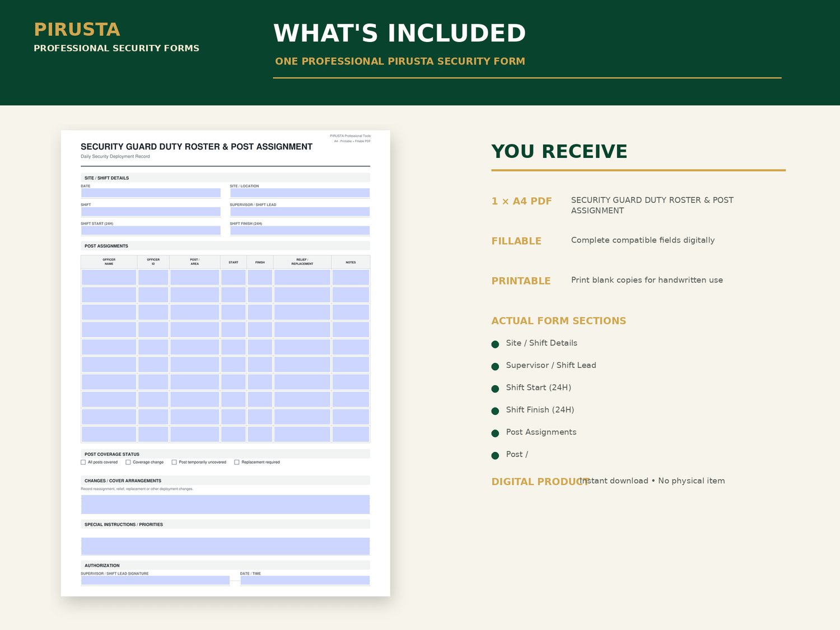Click the Changes / Cover Arrangements text area
This screenshot has width=840, height=630.
click(x=225, y=505)
